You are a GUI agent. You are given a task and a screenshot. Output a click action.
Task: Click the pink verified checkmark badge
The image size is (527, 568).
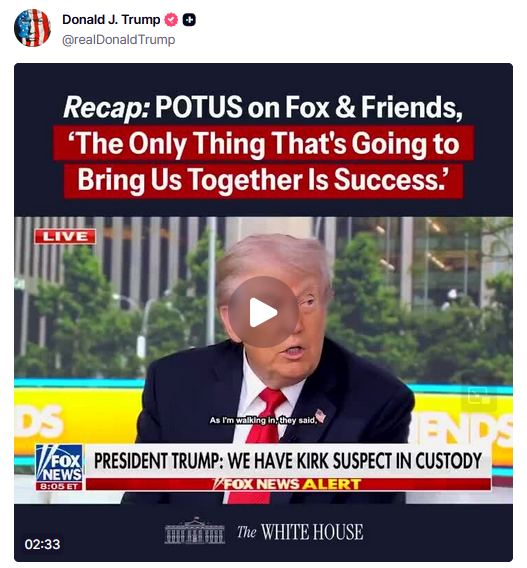pos(171,20)
